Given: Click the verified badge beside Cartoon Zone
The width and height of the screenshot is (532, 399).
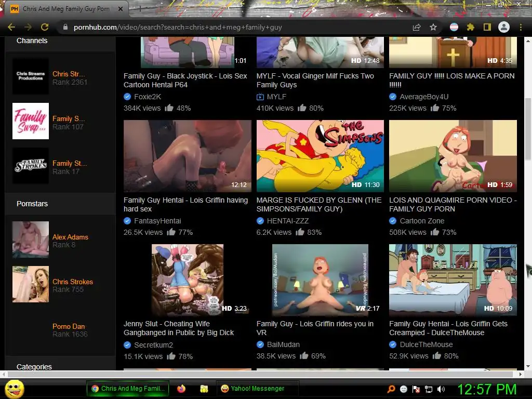Looking at the screenshot, I should tap(393, 221).
